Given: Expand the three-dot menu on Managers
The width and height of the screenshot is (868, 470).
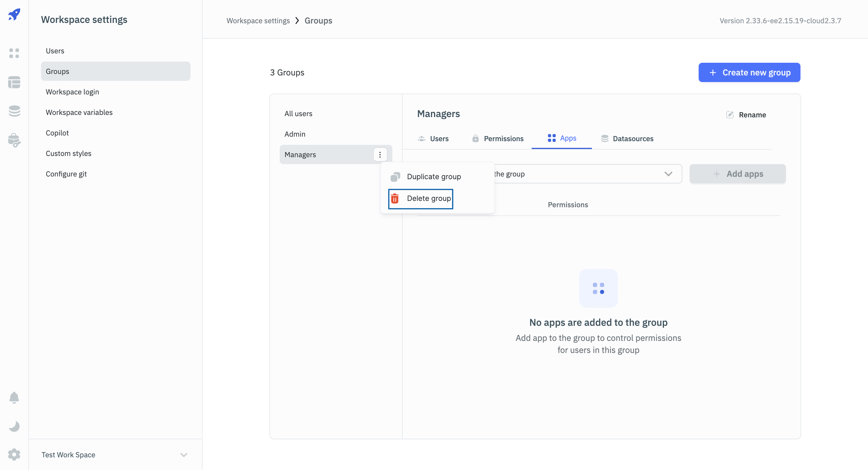Looking at the screenshot, I should tap(381, 154).
